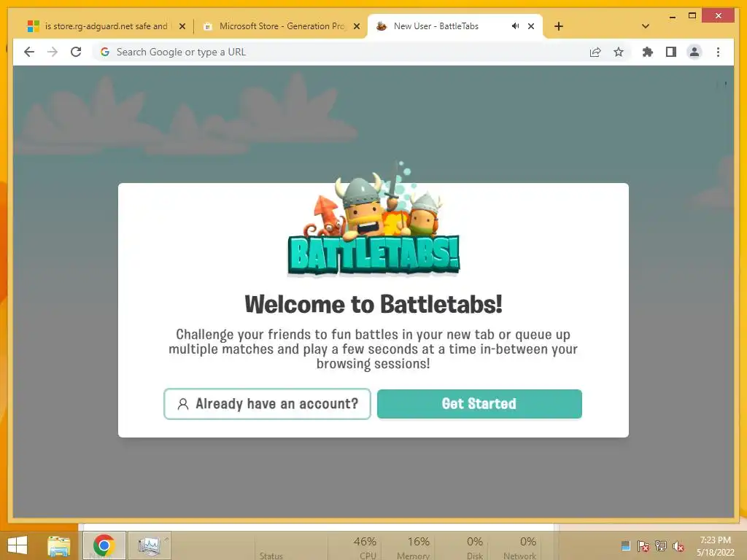Click the Chrome taskbar icon
This screenshot has width=747, height=560.
(104, 545)
